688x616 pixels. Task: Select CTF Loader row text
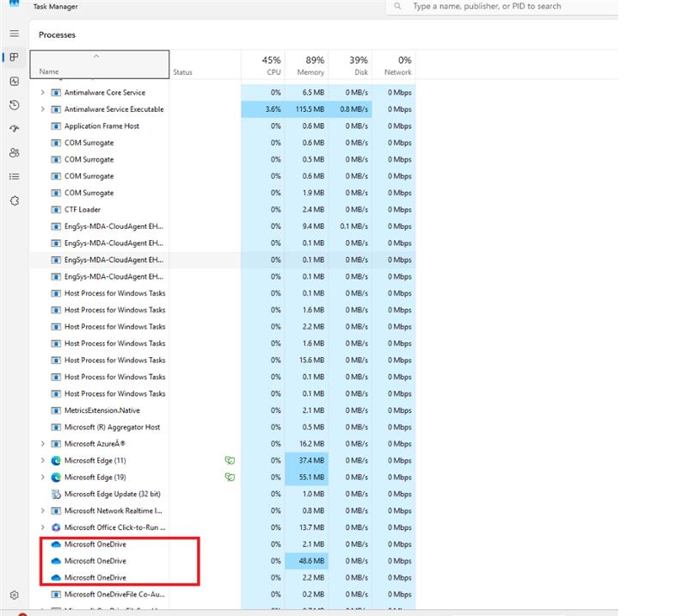83,209
